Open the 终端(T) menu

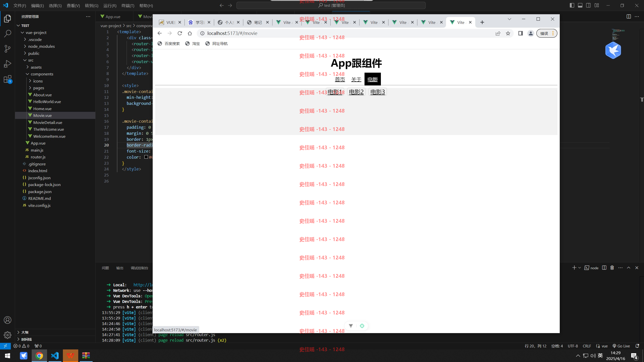[128, 6]
